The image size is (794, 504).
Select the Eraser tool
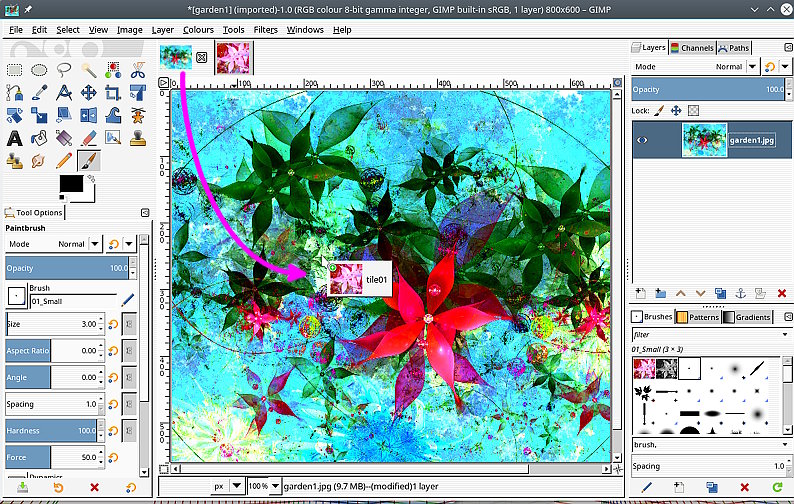(x=89, y=138)
